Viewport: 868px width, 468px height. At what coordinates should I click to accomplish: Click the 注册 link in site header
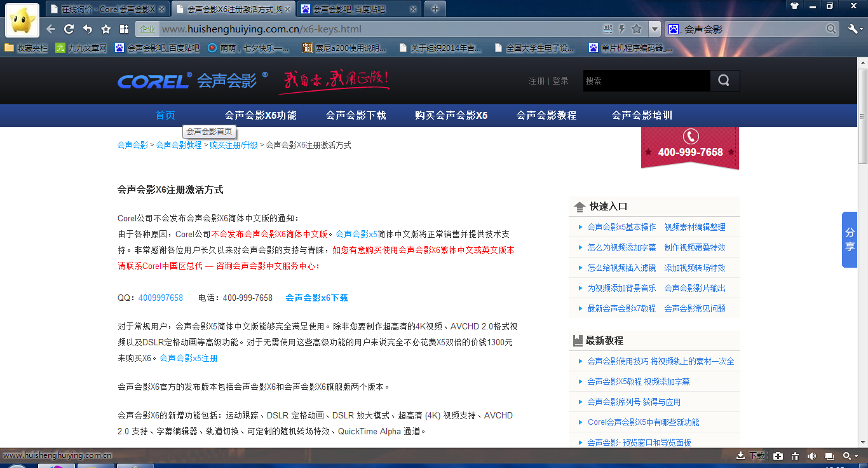tap(537, 81)
